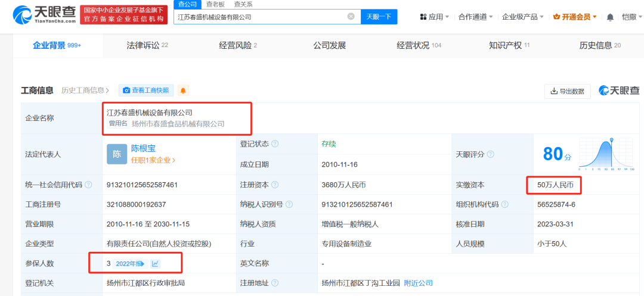Click organization code 56525874-6
The image size is (644, 296).
tap(556, 204)
